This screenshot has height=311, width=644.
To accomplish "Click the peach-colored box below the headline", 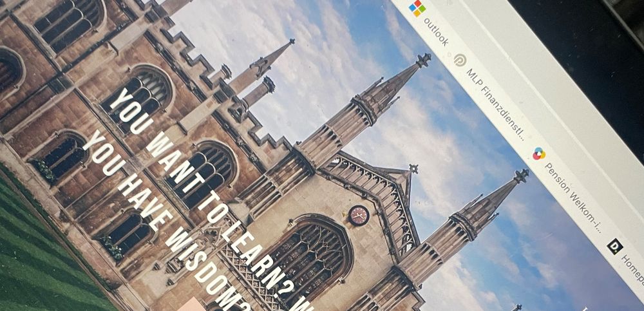I will 193,303.
